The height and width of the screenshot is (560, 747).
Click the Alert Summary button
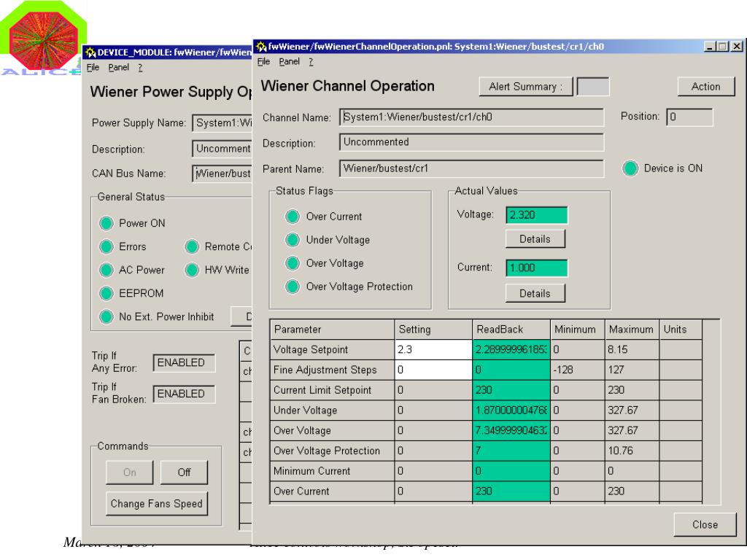point(525,87)
